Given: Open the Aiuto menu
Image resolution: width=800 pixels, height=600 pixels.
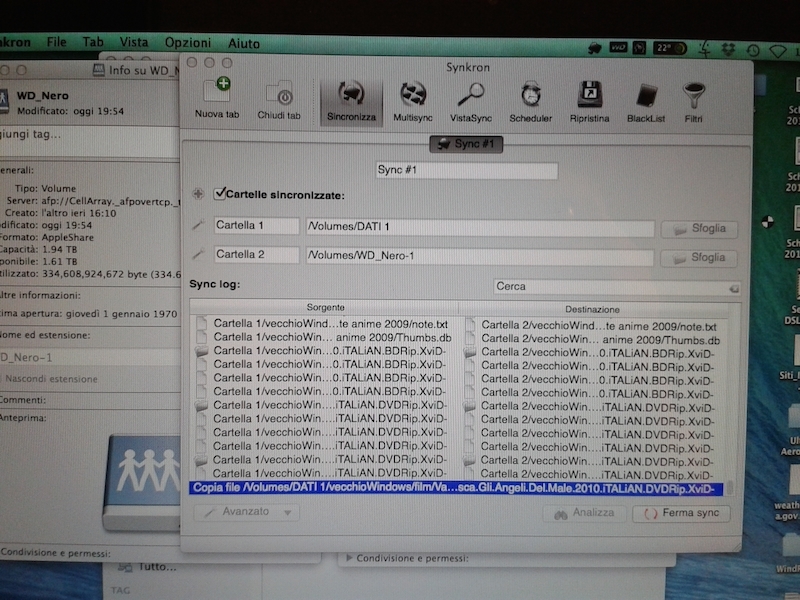Looking at the screenshot, I should point(244,43).
